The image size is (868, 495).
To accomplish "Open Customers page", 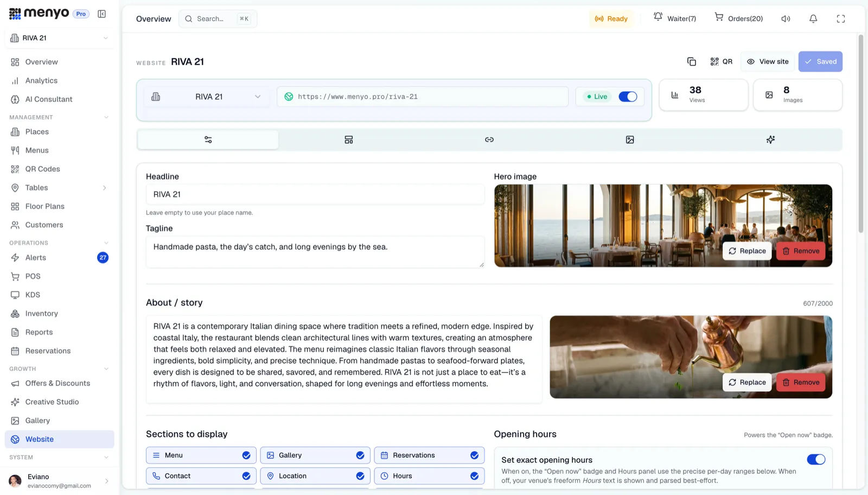I will coord(60,225).
